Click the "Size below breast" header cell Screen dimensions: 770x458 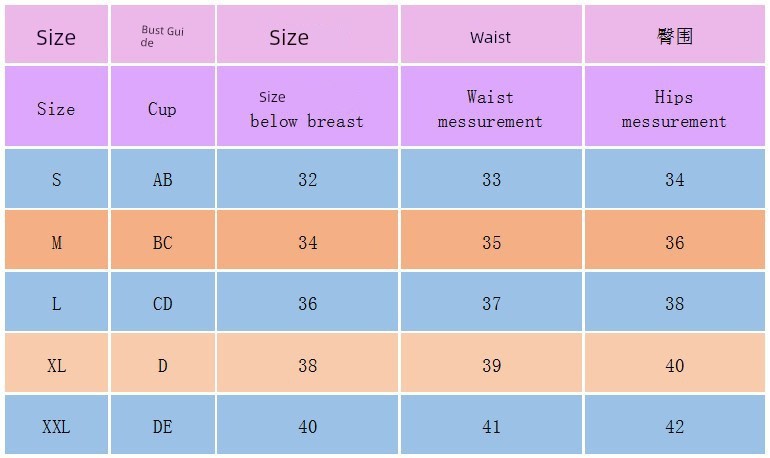click(307, 109)
